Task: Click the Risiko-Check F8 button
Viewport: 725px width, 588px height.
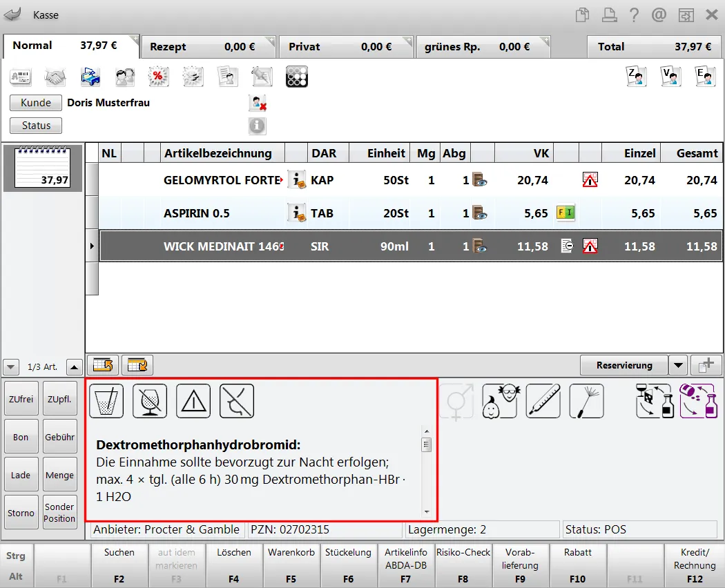Action: point(463,565)
